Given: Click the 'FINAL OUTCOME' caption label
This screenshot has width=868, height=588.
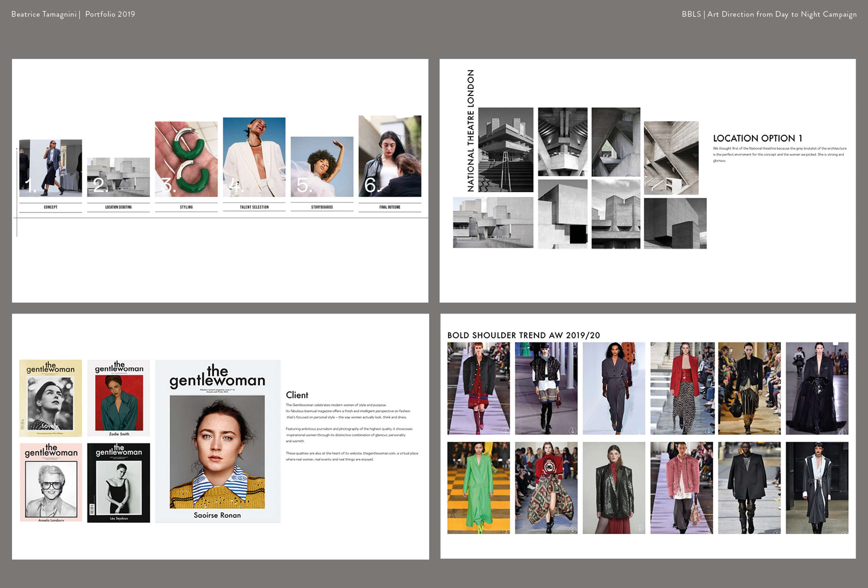Looking at the screenshot, I should [x=390, y=207].
